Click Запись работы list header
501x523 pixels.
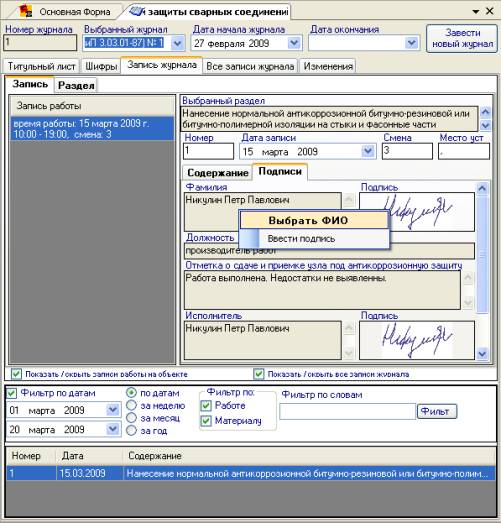tap(92, 106)
